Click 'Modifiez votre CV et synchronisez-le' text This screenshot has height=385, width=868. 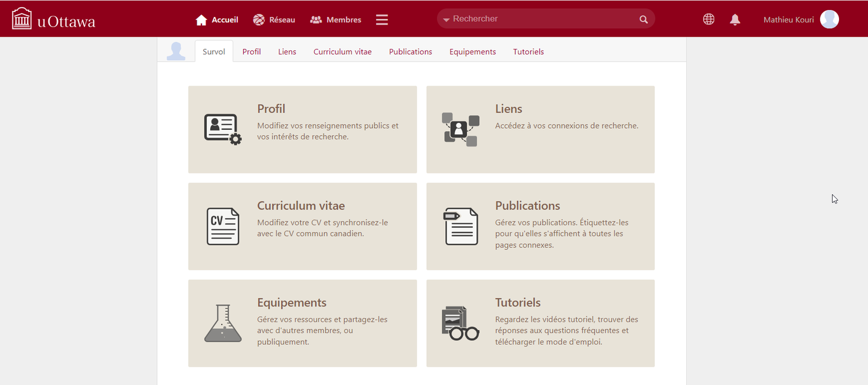pyautogui.click(x=322, y=228)
